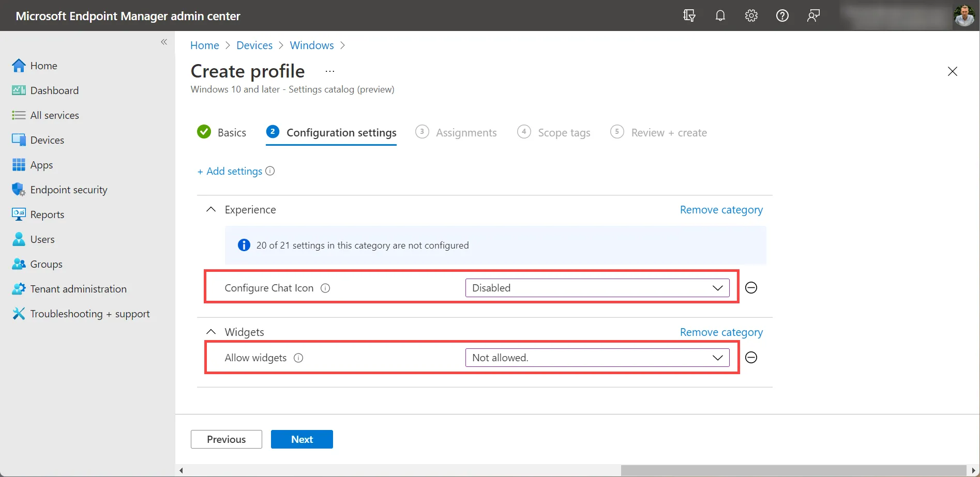Close the Create profile blade
980x477 pixels.
click(952, 71)
